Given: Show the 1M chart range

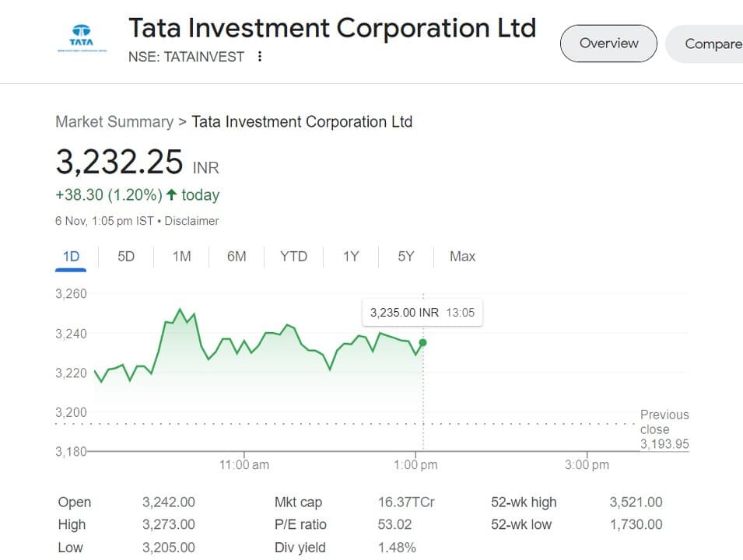Looking at the screenshot, I should [181, 257].
